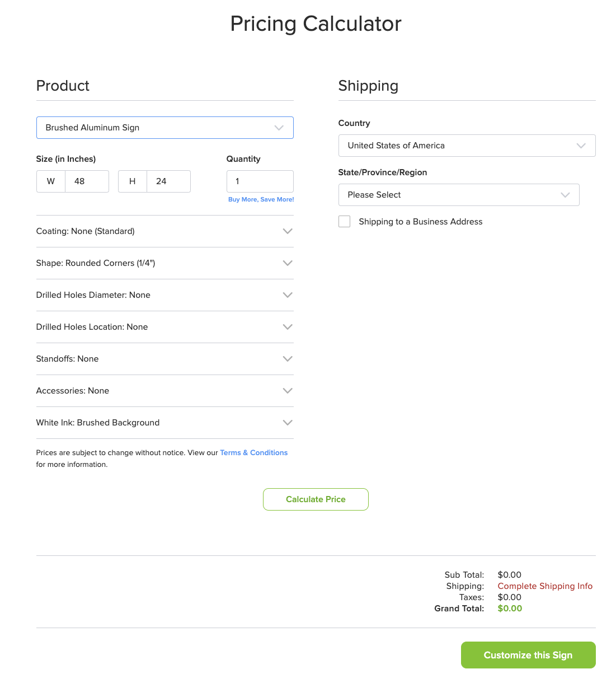Focus the Quantity input field
Screen dimensions: 616x683
[260, 181]
